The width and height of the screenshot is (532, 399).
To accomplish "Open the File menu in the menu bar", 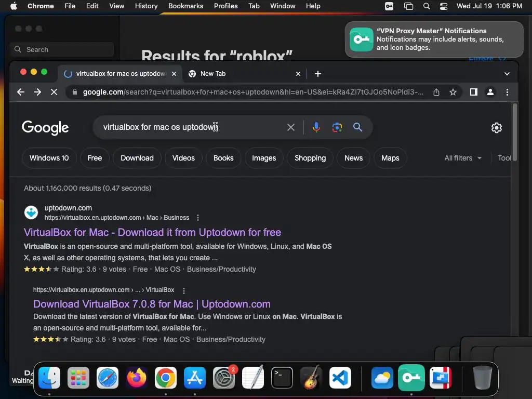I will [70, 6].
